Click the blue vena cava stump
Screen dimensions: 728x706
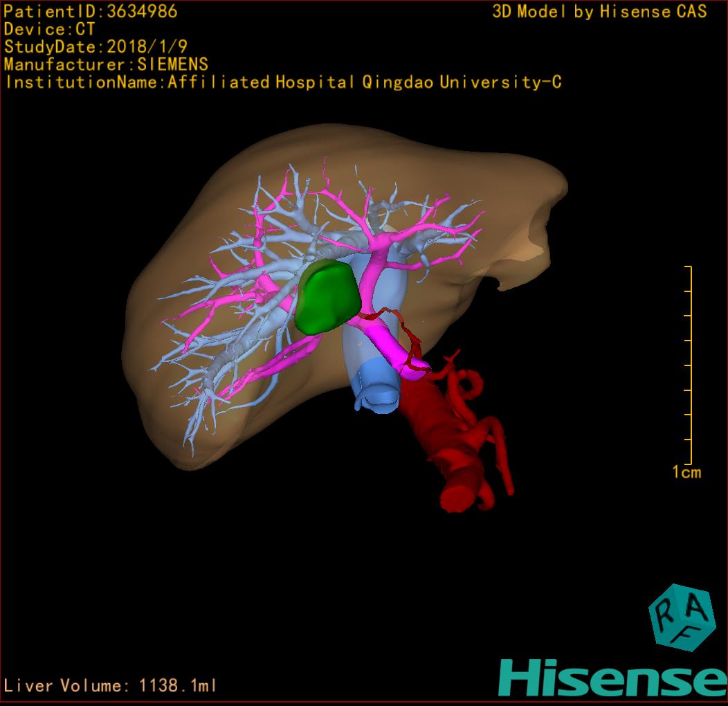click(x=376, y=391)
